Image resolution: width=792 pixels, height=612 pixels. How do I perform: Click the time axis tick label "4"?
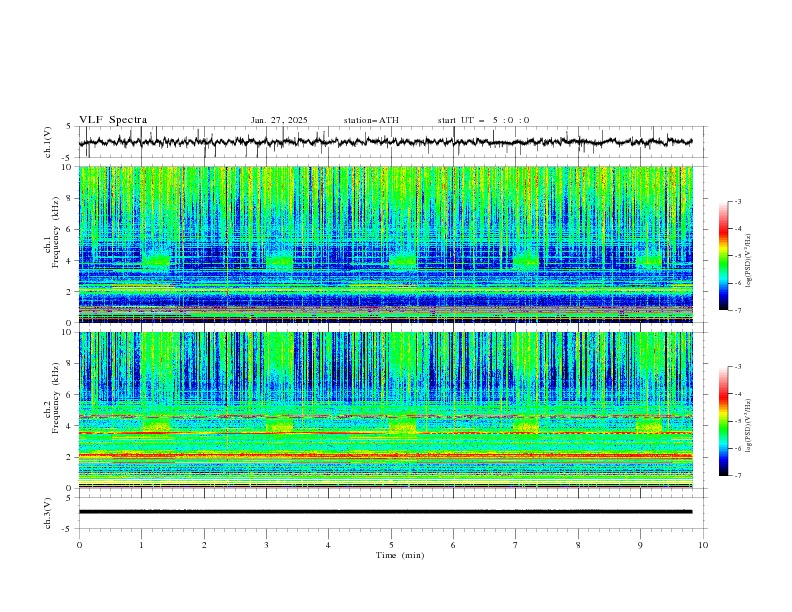pyautogui.click(x=328, y=545)
